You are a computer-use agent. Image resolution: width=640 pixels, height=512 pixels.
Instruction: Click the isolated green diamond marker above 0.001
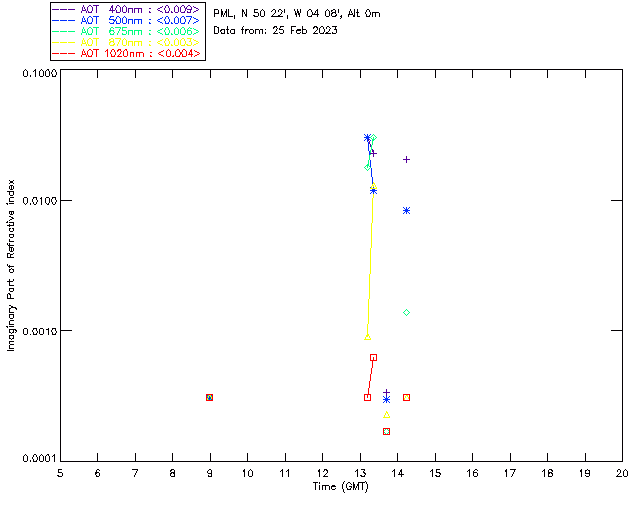point(406,312)
